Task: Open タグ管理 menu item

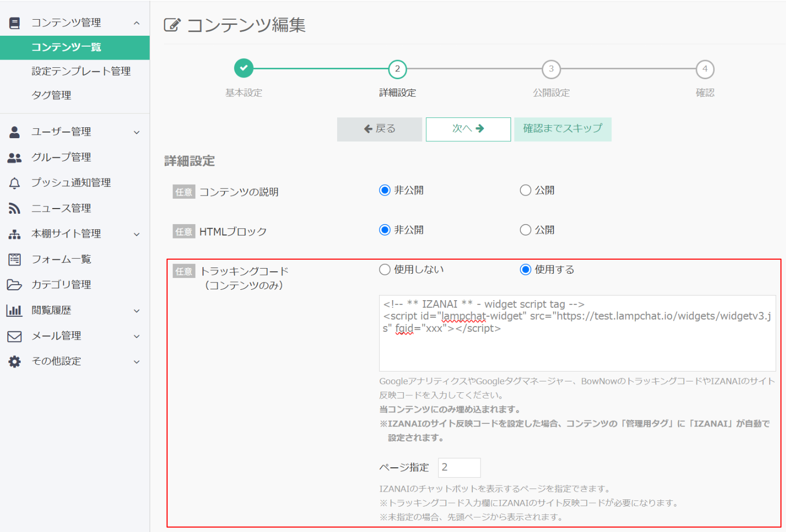Action: click(51, 95)
